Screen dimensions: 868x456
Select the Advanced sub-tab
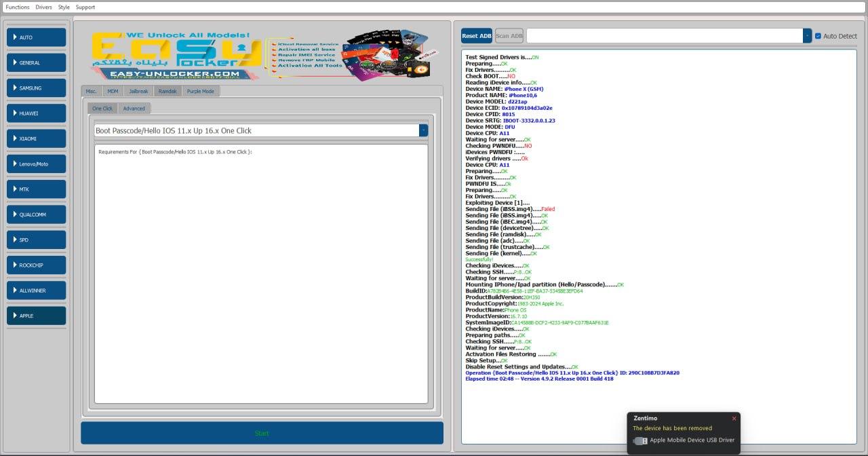pyautogui.click(x=134, y=109)
